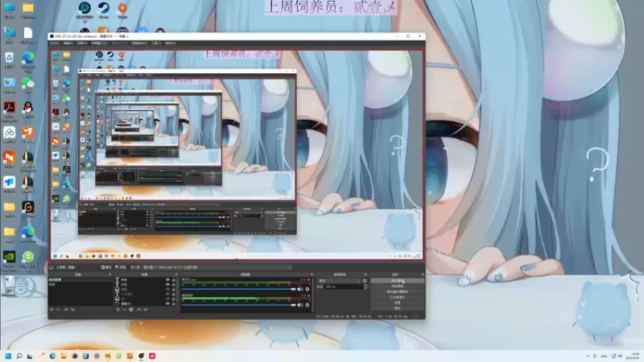Add a new source with the plus icon
The height and width of the screenshot is (362, 644).
tap(118, 310)
